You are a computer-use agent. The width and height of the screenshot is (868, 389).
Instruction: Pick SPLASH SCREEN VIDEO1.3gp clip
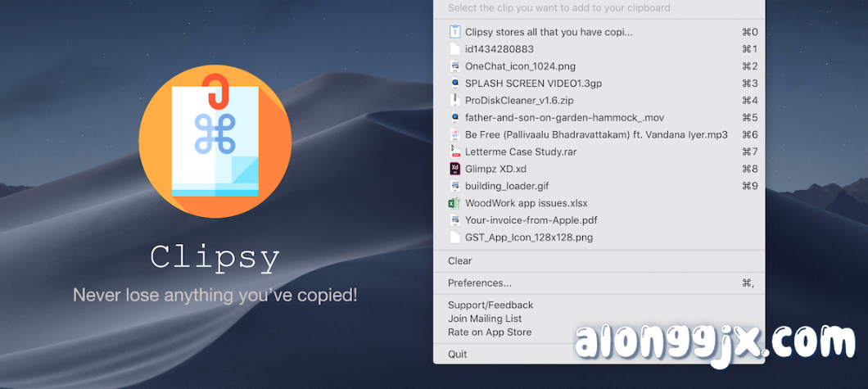(x=599, y=84)
